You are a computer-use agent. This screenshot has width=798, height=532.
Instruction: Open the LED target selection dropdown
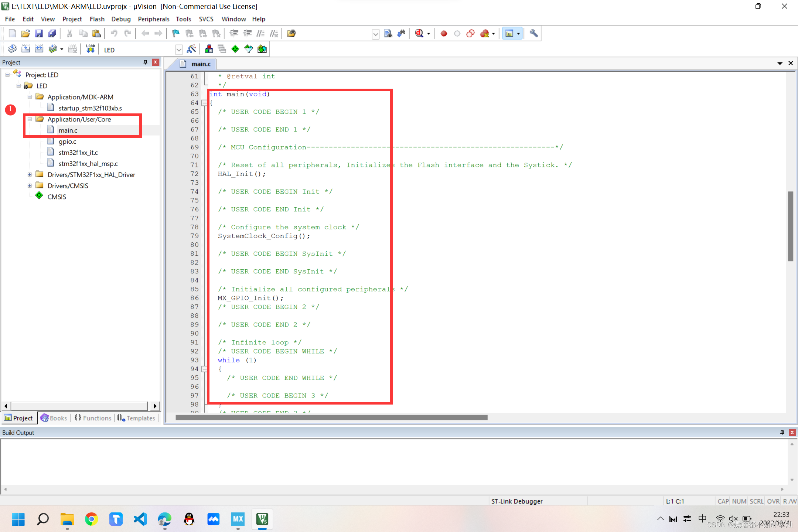point(179,50)
